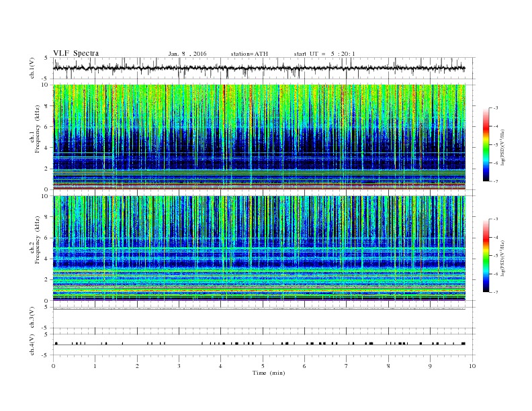Click the "-7" tick of ch.2 colorbar
The image size is (532, 411).
pyautogui.click(x=496, y=292)
